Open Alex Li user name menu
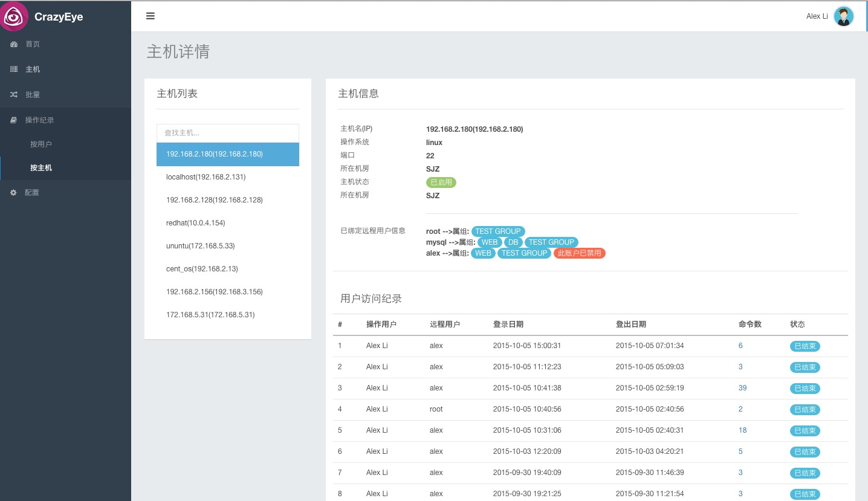This screenshot has height=501, width=868. 817,16
